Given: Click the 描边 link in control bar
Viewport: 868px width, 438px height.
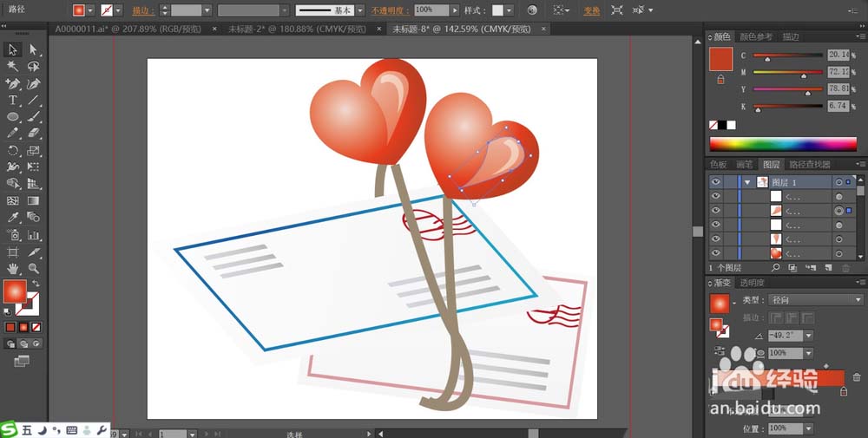Looking at the screenshot, I should coord(143,10).
